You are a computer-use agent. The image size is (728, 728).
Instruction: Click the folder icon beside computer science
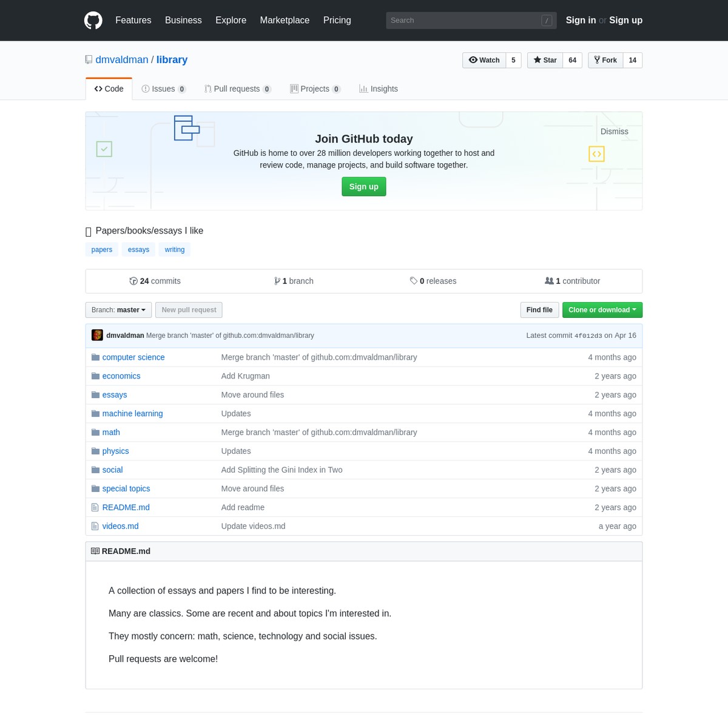(x=95, y=357)
